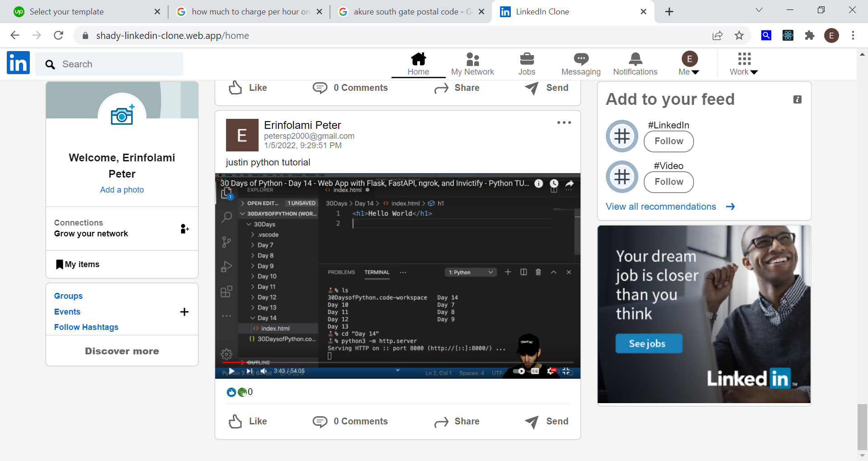Open the Jobs navigation item
The width and height of the screenshot is (868, 461).
[527, 64]
